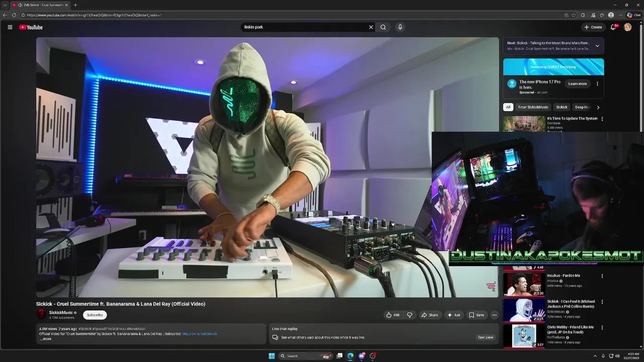This screenshot has height=362, width=644.
Task: Open YouTube notifications bell
Action: click(x=613, y=27)
